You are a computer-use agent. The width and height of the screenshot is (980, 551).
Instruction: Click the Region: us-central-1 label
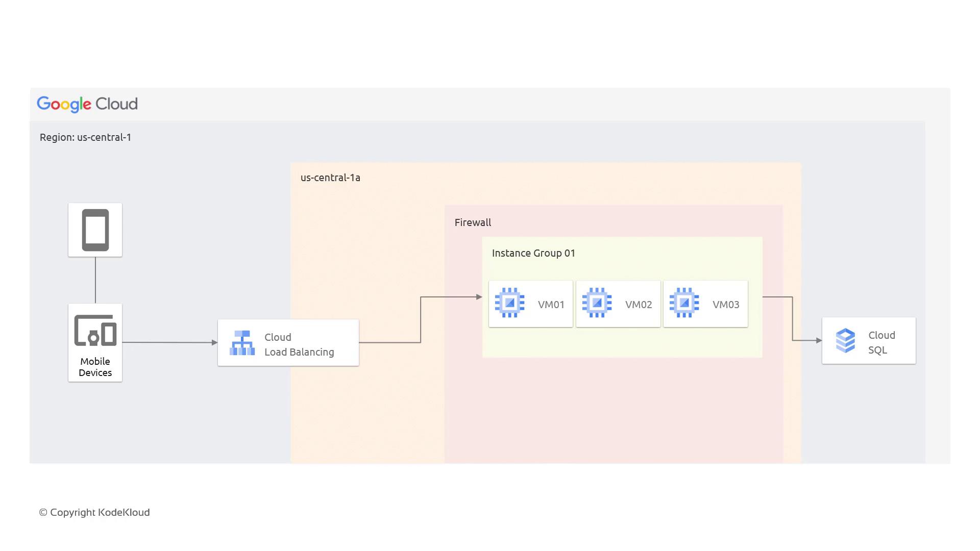(x=86, y=137)
